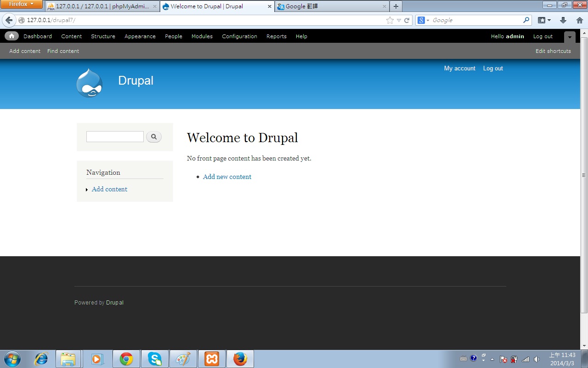Switch to the phpMyAdmin browser tab
Viewport: 588px width, 368px height.
(x=102, y=6)
